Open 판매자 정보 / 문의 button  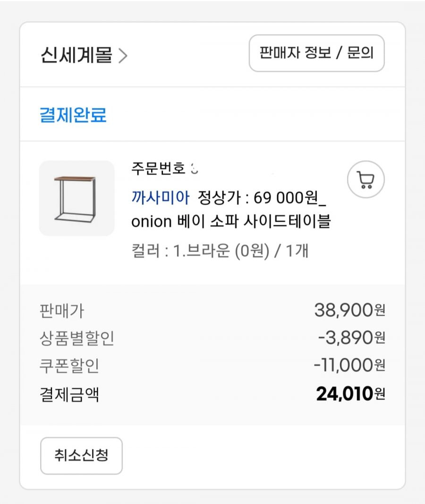[316, 53]
